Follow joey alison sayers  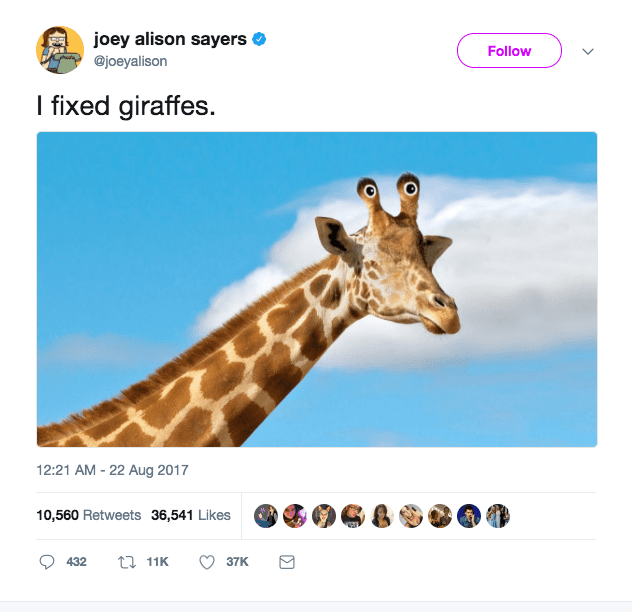click(509, 50)
